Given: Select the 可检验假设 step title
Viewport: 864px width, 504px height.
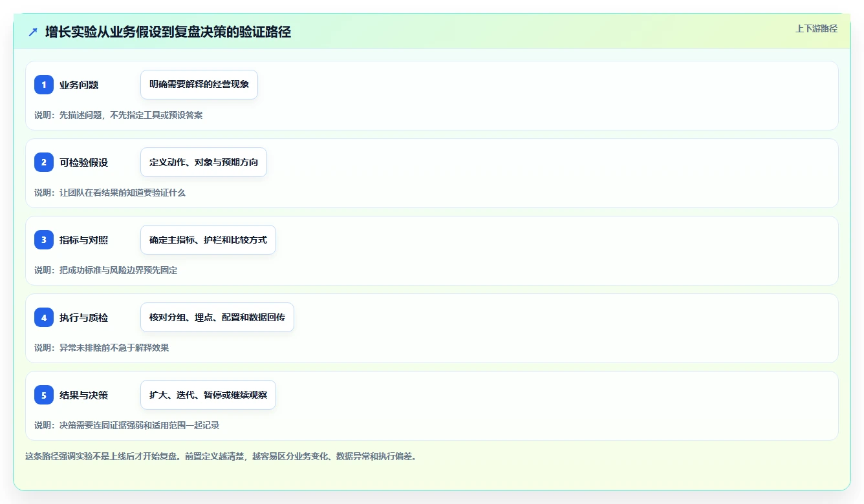Looking at the screenshot, I should [83, 162].
